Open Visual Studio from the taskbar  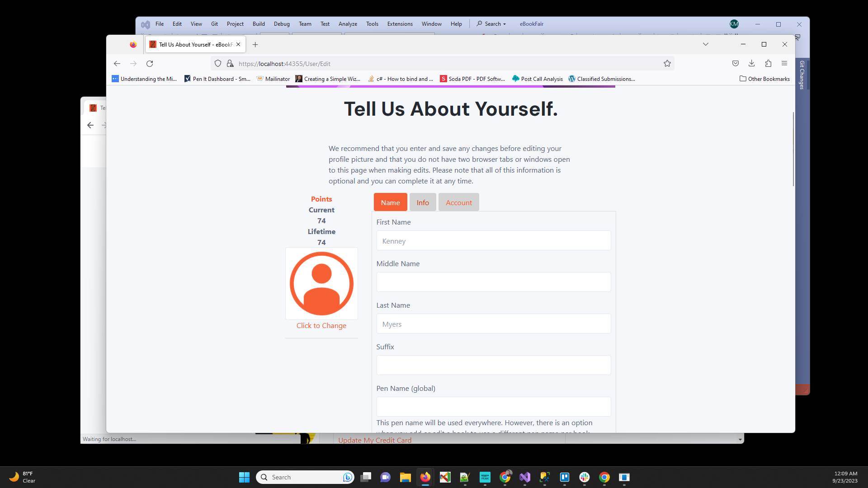[525, 477]
